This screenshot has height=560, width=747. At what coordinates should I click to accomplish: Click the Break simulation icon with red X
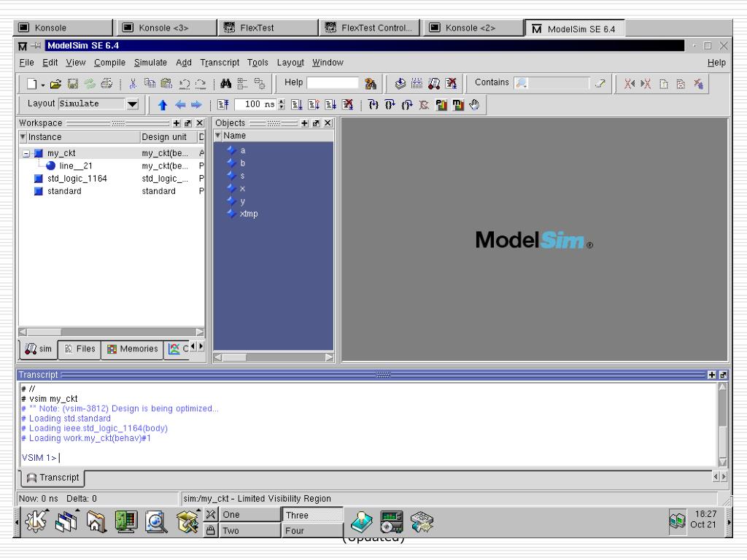[x=451, y=83]
